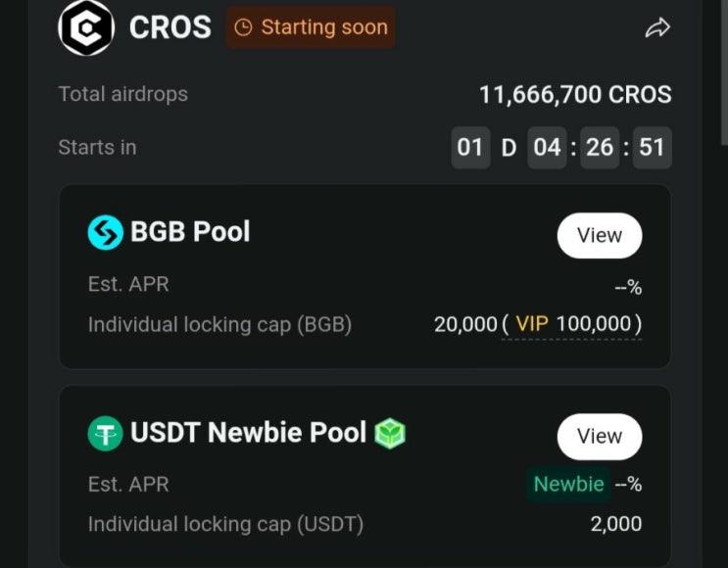This screenshot has width=728, height=568.
Task: Click the CROS project title
Action: coord(170,27)
